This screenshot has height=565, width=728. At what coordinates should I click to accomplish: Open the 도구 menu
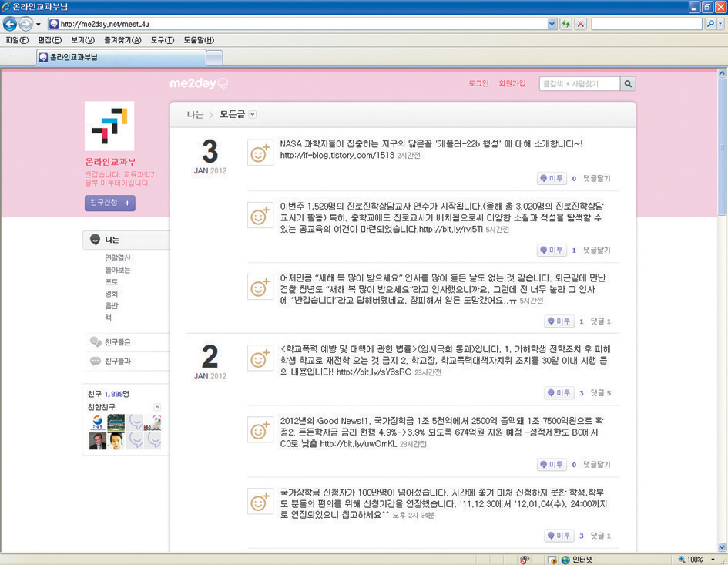162,40
